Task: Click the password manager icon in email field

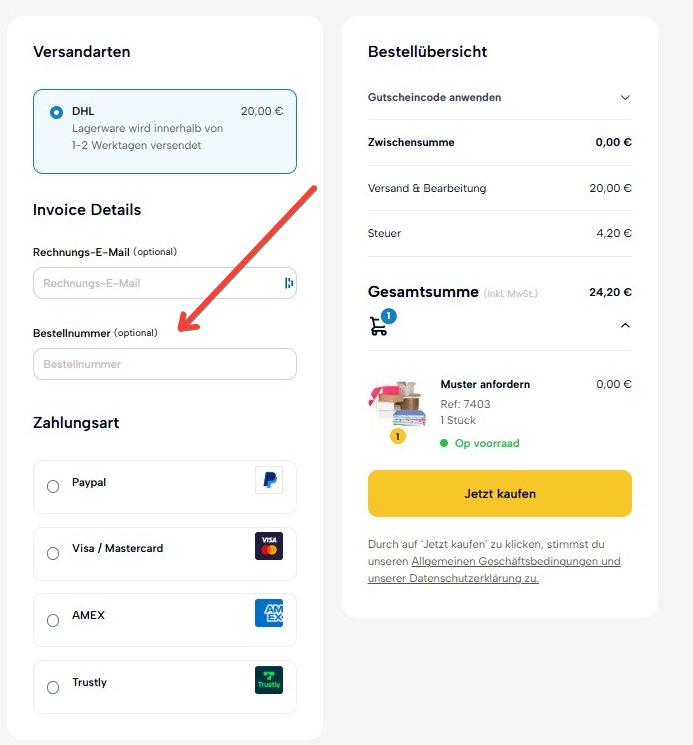Action: (x=289, y=283)
